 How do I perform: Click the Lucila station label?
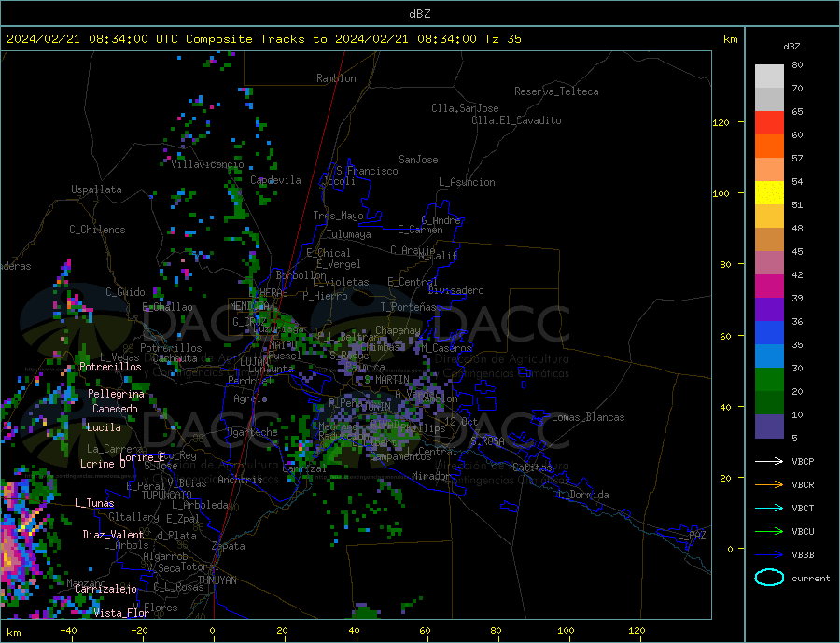coord(104,427)
